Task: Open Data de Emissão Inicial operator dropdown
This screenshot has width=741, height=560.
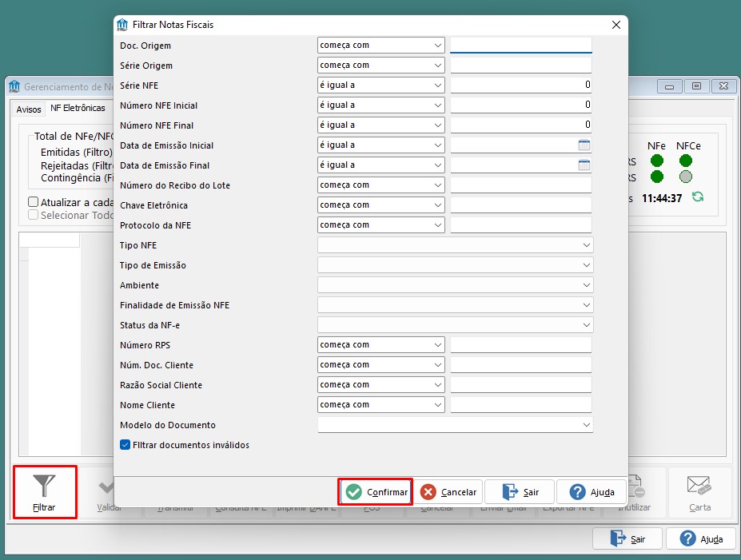Action: (x=381, y=145)
